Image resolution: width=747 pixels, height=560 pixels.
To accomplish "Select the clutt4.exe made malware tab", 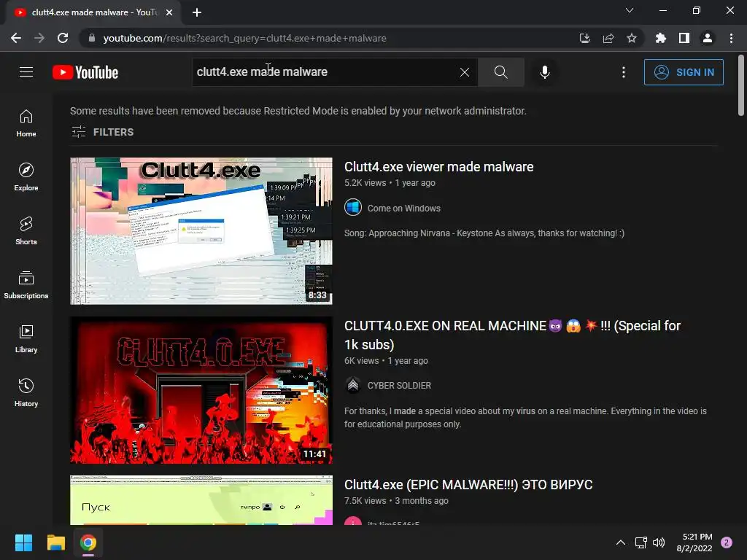I will point(93,12).
